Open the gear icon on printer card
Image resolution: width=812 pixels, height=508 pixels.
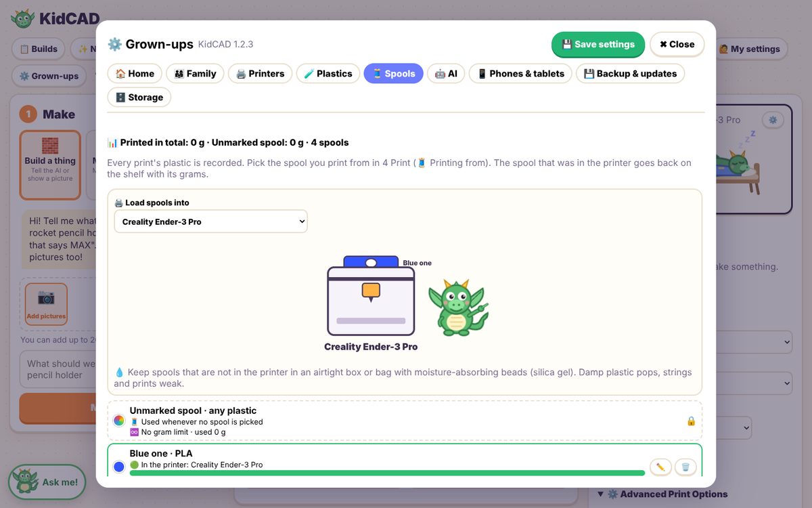pyautogui.click(x=773, y=120)
